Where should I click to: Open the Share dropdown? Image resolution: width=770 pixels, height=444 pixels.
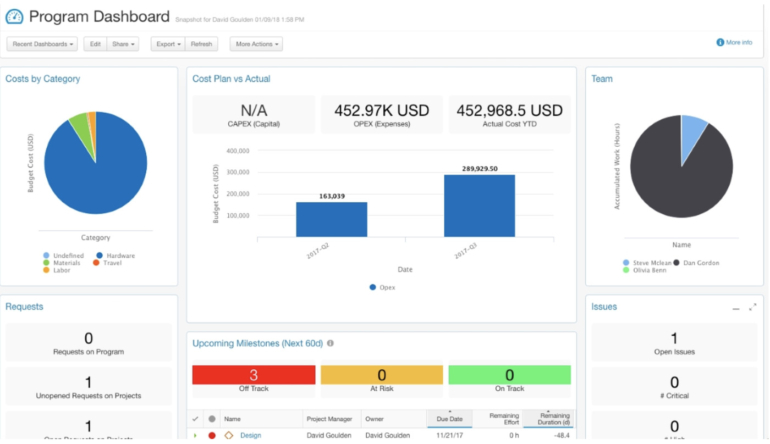tap(124, 44)
